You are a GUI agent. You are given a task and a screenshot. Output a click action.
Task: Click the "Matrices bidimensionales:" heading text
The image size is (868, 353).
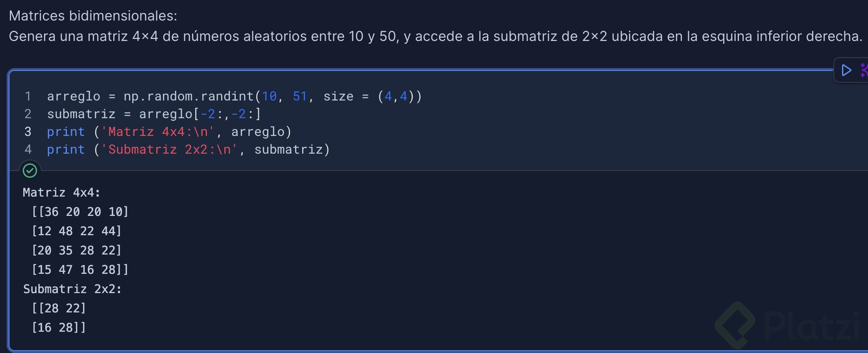(93, 16)
